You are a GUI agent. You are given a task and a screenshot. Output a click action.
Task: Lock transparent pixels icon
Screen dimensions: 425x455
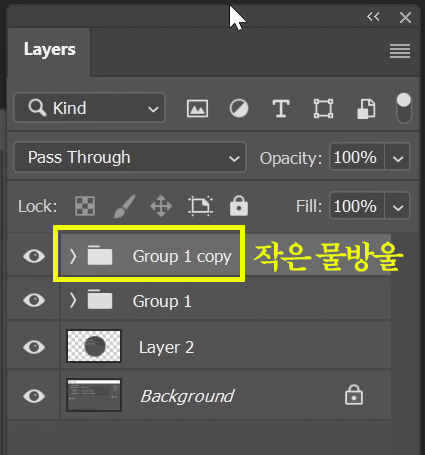pos(85,206)
